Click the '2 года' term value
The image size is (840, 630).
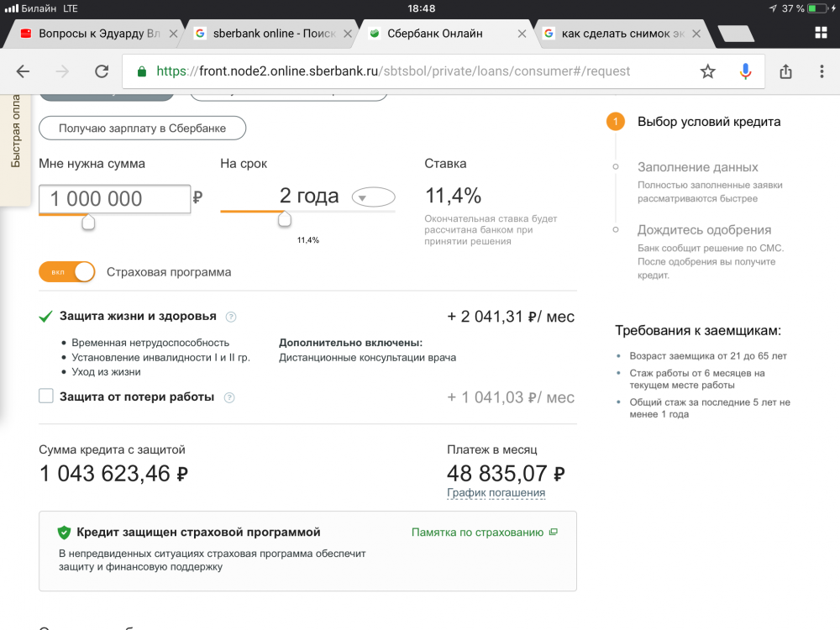click(x=309, y=196)
